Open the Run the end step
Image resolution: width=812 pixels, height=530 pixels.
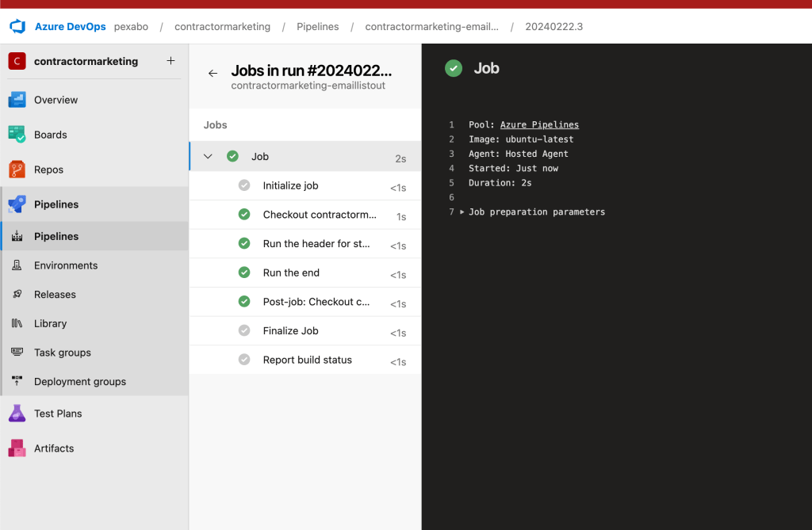click(305, 273)
